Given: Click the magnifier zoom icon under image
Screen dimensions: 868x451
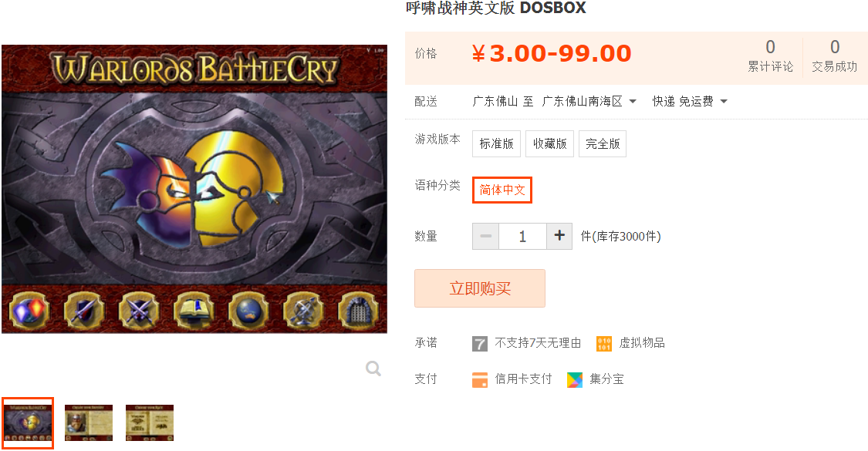Looking at the screenshot, I should click(x=373, y=368).
